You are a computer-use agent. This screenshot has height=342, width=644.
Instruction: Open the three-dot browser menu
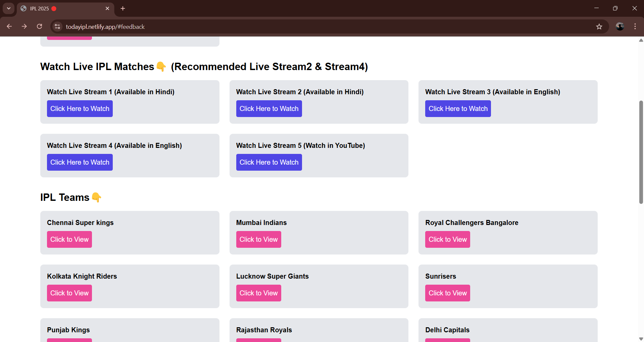tap(635, 26)
